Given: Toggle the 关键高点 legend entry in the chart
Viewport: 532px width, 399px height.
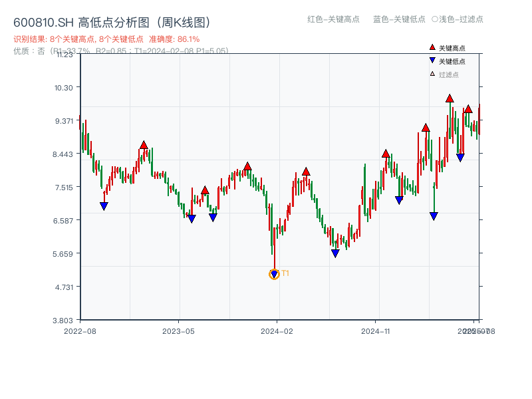Looking at the screenshot, I should click(447, 48).
